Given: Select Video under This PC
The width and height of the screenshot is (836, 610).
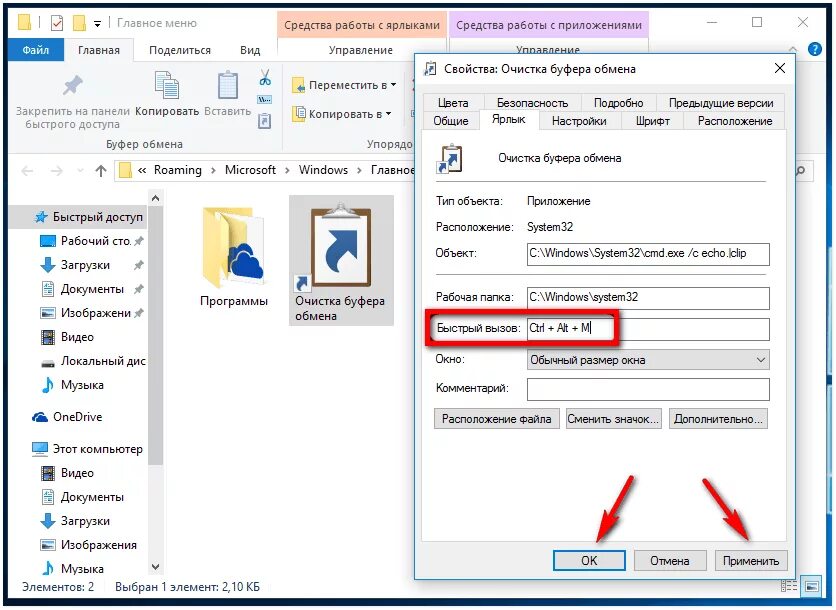Looking at the screenshot, I should pyautogui.click(x=67, y=473).
